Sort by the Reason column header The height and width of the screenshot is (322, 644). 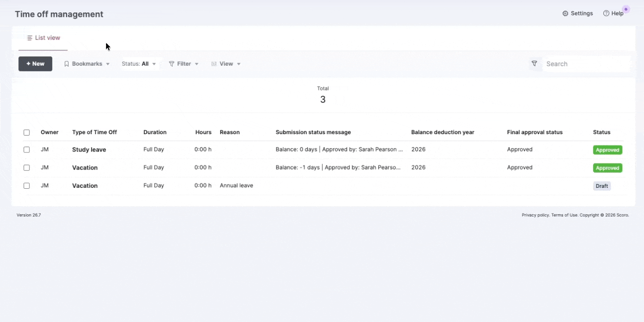coord(230,132)
